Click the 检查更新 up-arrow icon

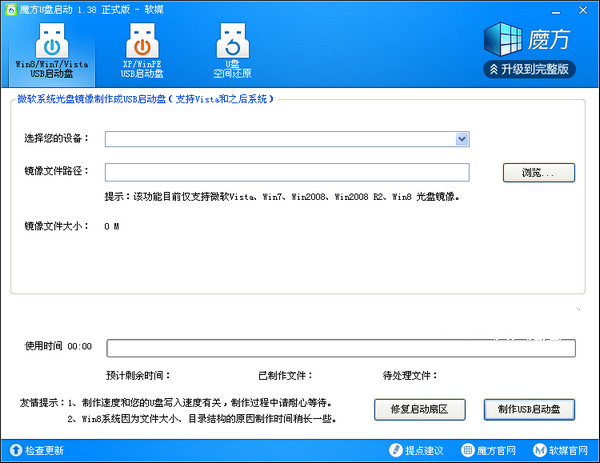pyautogui.click(x=16, y=450)
